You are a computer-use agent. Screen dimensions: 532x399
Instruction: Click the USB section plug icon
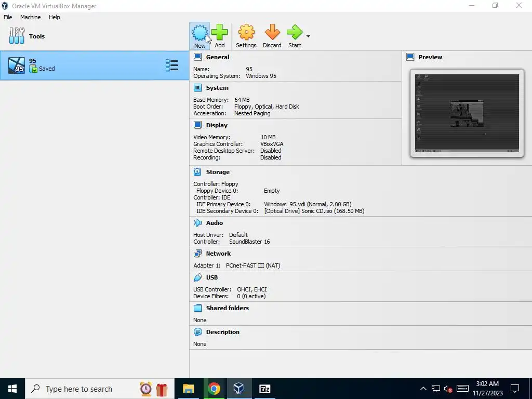point(197,277)
